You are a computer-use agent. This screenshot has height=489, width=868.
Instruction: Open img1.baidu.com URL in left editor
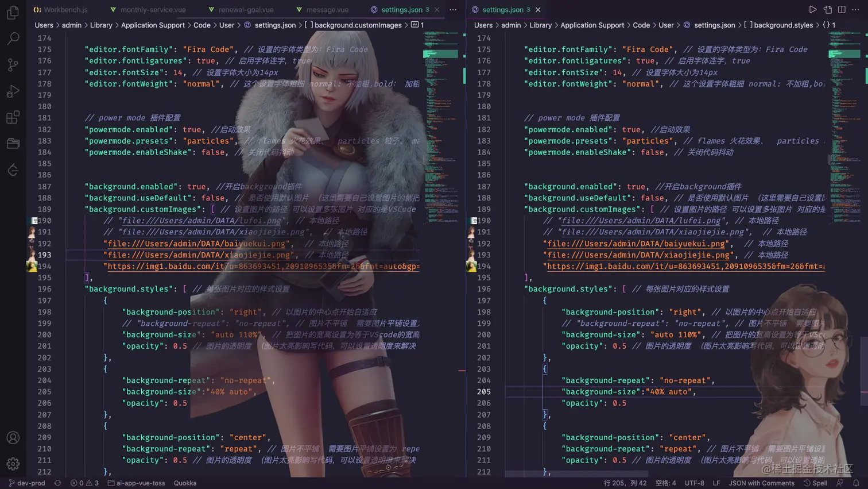(263, 267)
